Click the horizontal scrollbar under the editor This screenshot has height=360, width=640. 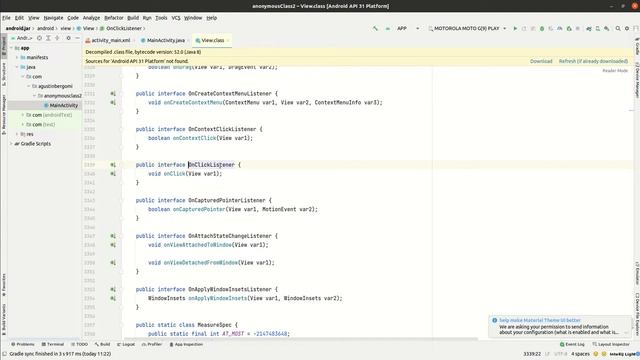pyautogui.click(x=300, y=339)
